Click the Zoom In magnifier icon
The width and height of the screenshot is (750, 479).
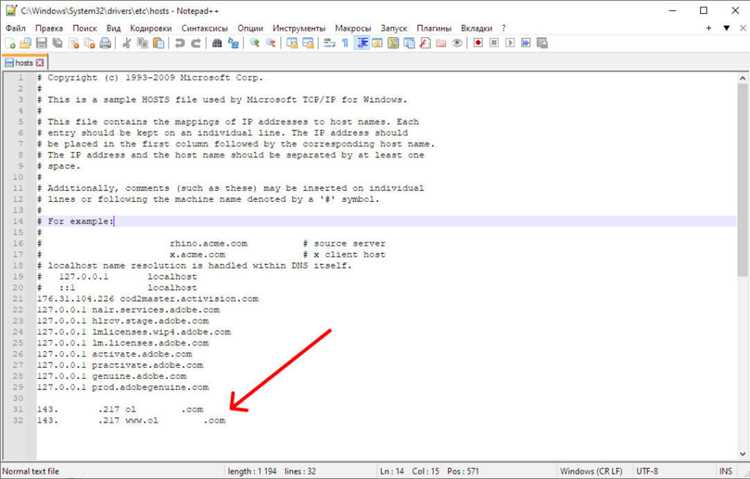point(254,43)
